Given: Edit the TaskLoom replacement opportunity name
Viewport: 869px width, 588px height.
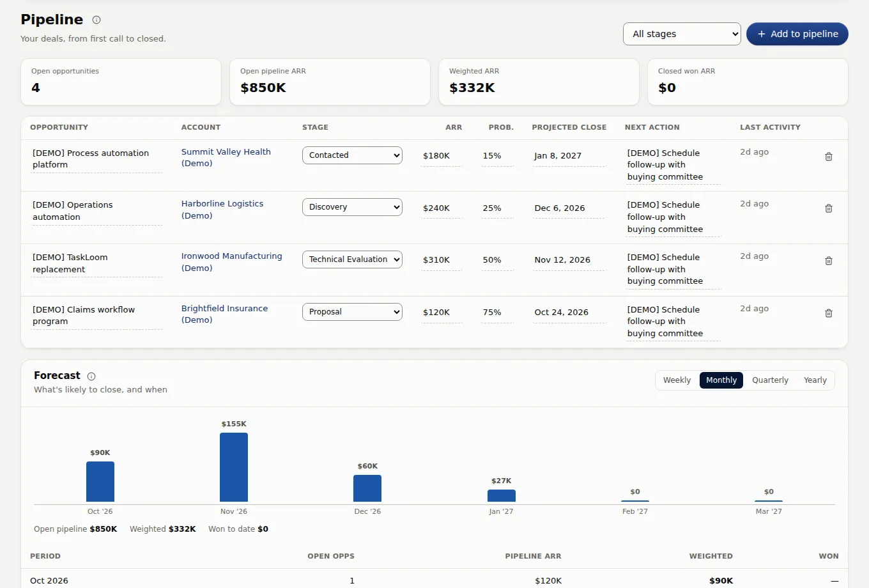Looking at the screenshot, I should 96,263.
